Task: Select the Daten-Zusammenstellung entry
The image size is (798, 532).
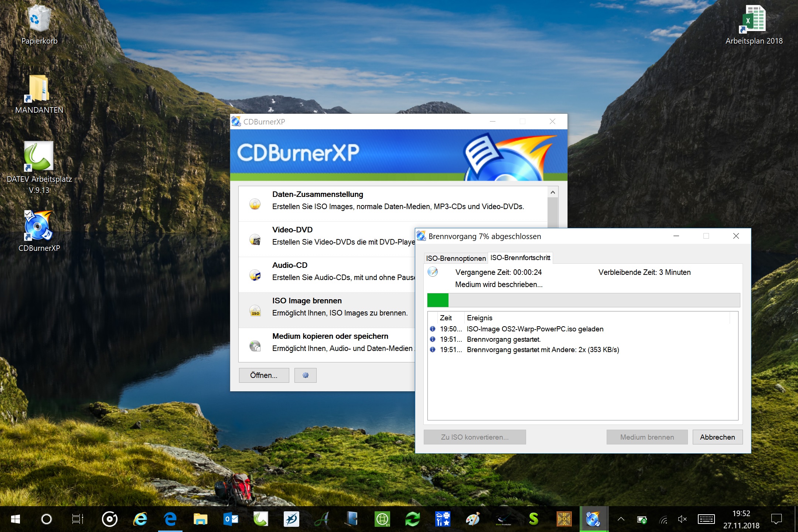Action: point(393,204)
